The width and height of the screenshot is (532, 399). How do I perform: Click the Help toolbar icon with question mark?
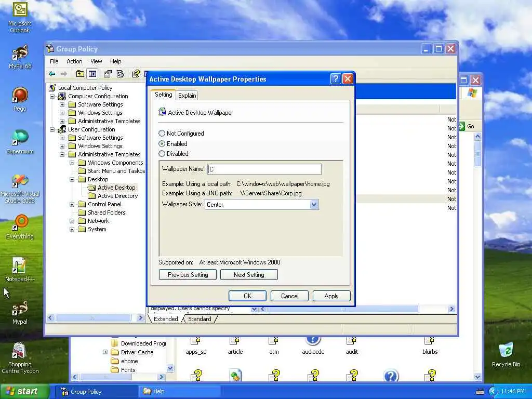click(x=136, y=74)
